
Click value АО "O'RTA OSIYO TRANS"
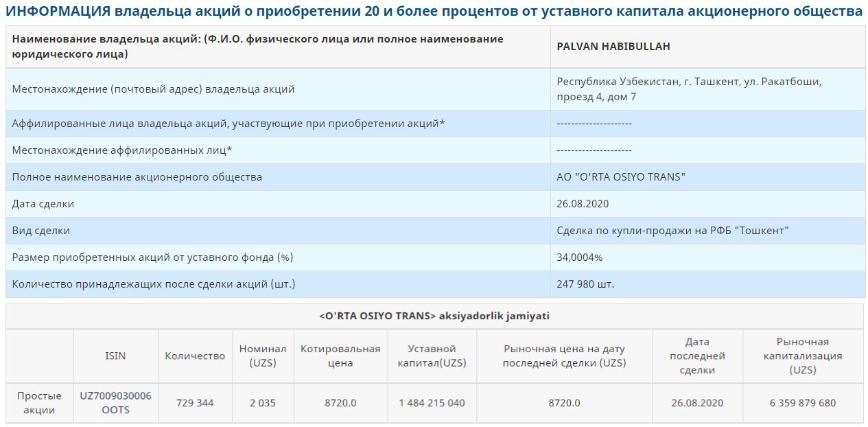(621, 177)
